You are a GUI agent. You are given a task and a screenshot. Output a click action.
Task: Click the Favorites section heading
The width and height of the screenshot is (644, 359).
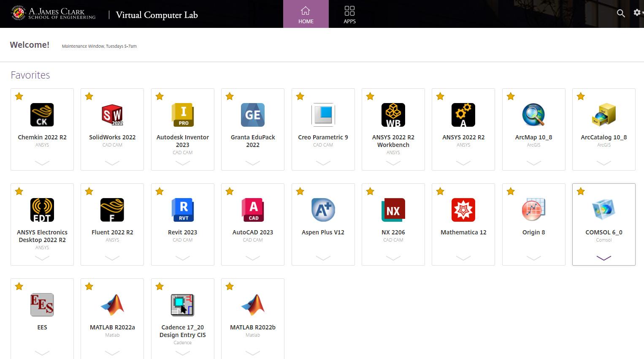tap(30, 75)
